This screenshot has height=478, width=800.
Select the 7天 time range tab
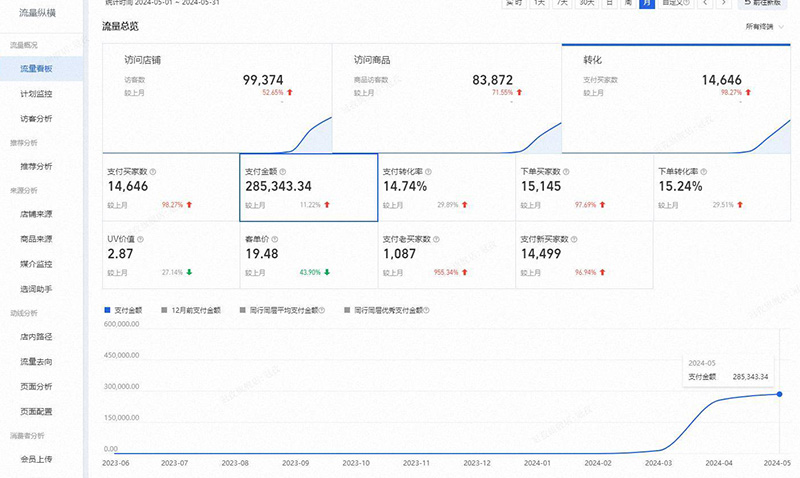pos(562,3)
